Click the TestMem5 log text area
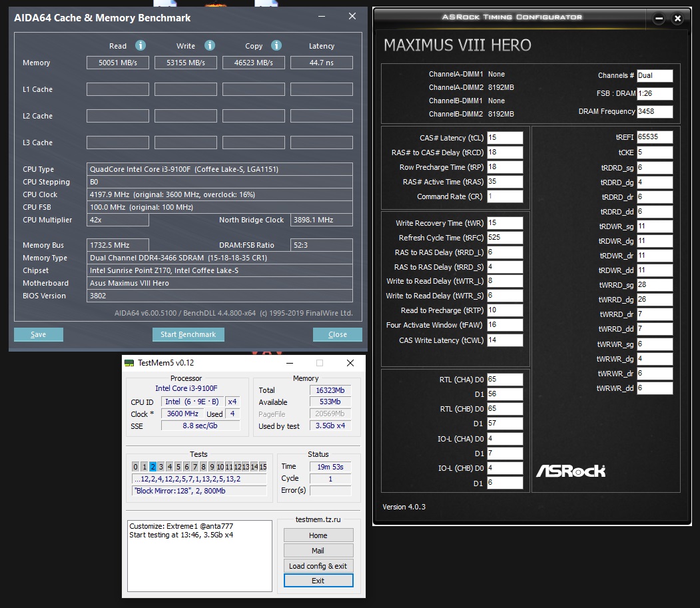Viewport: 700px width, 608px height. pos(200,556)
